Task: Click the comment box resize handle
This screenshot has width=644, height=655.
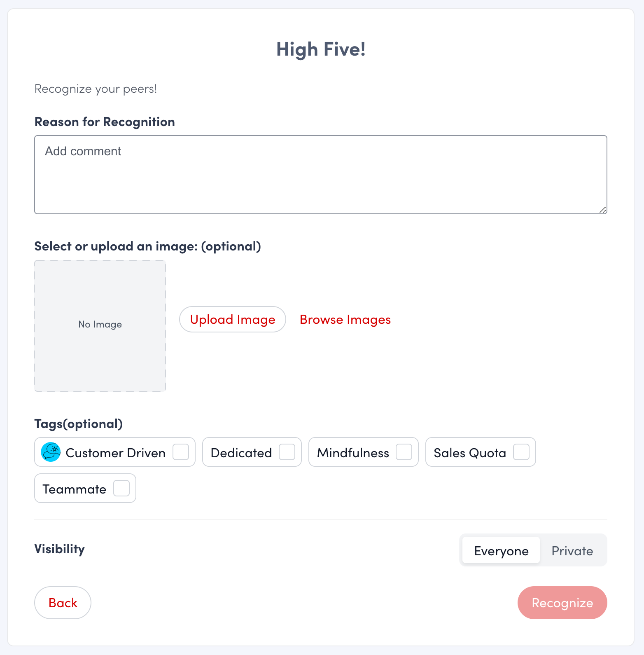Action: point(603,210)
